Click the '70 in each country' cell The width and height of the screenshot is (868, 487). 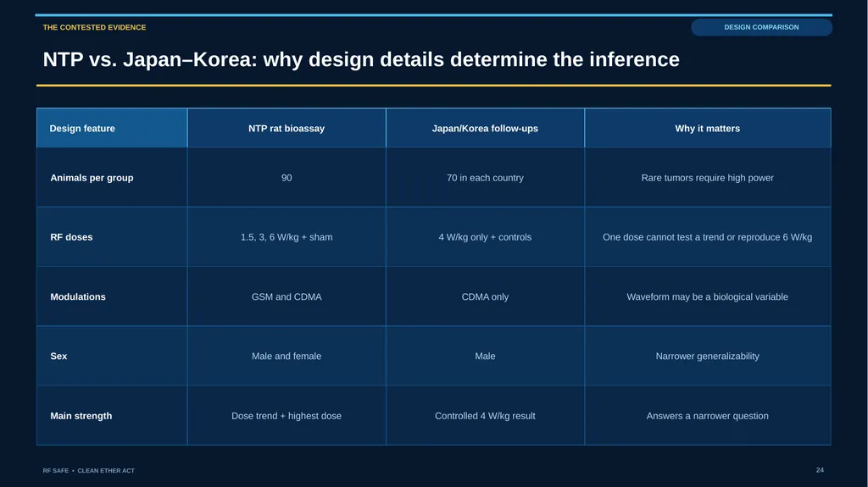coord(485,178)
